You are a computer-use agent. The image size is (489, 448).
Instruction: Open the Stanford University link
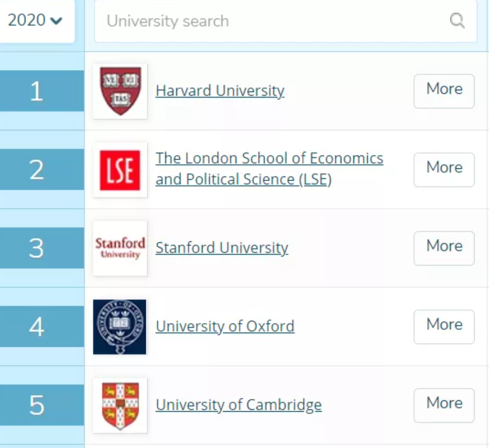(222, 248)
